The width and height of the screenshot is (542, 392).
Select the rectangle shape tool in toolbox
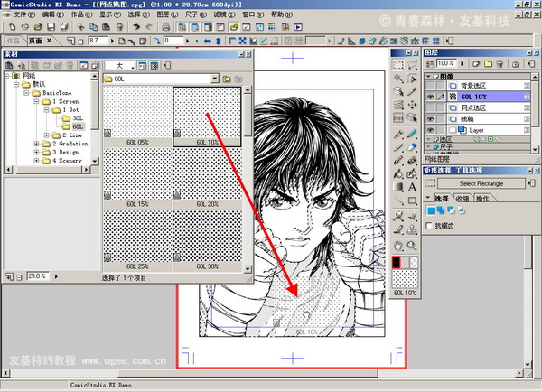pos(412,201)
